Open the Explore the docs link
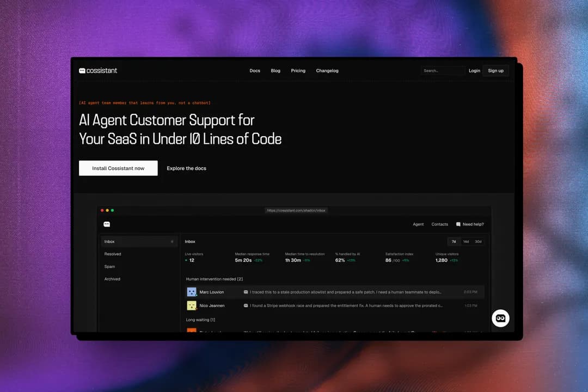Screen dimensions: 588x392 (186, 168)
